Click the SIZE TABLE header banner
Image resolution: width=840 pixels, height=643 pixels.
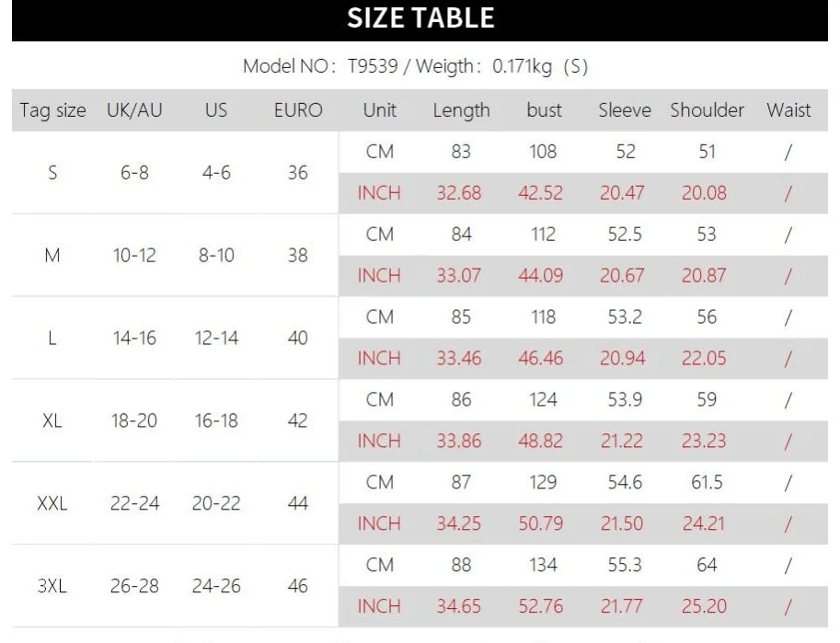420,18
